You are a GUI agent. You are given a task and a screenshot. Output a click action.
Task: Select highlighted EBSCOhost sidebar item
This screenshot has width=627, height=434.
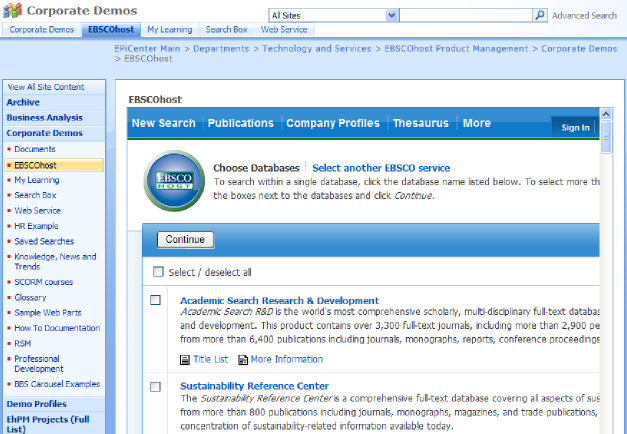point(54,165)
